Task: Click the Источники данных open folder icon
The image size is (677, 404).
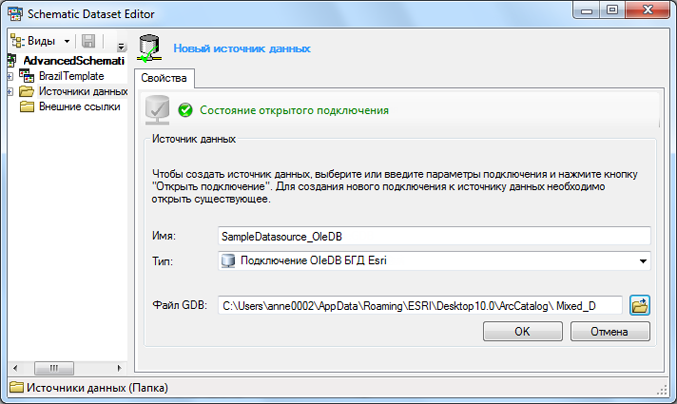Action: 27,92
